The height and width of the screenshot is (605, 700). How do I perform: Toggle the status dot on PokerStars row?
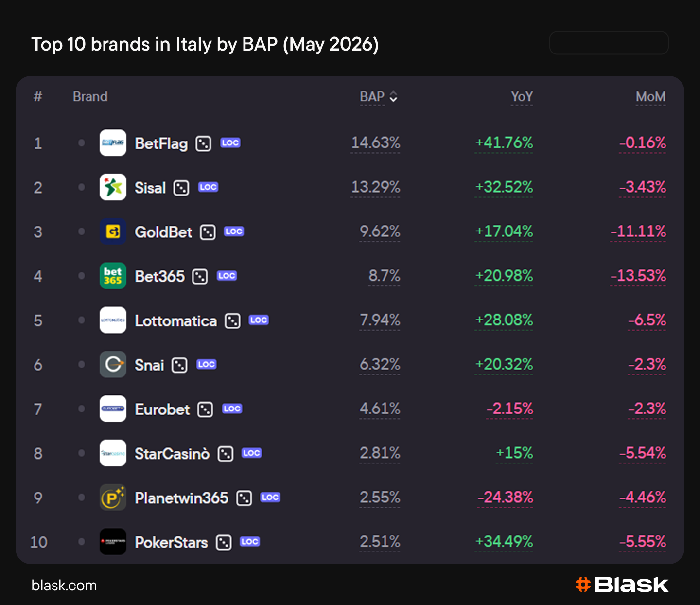tap(82, 541)
